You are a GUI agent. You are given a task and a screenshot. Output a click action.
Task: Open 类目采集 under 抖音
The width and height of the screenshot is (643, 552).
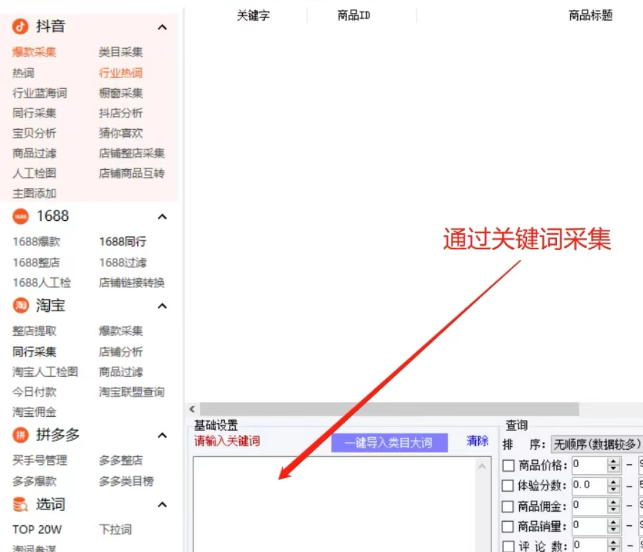click(121, 52)
